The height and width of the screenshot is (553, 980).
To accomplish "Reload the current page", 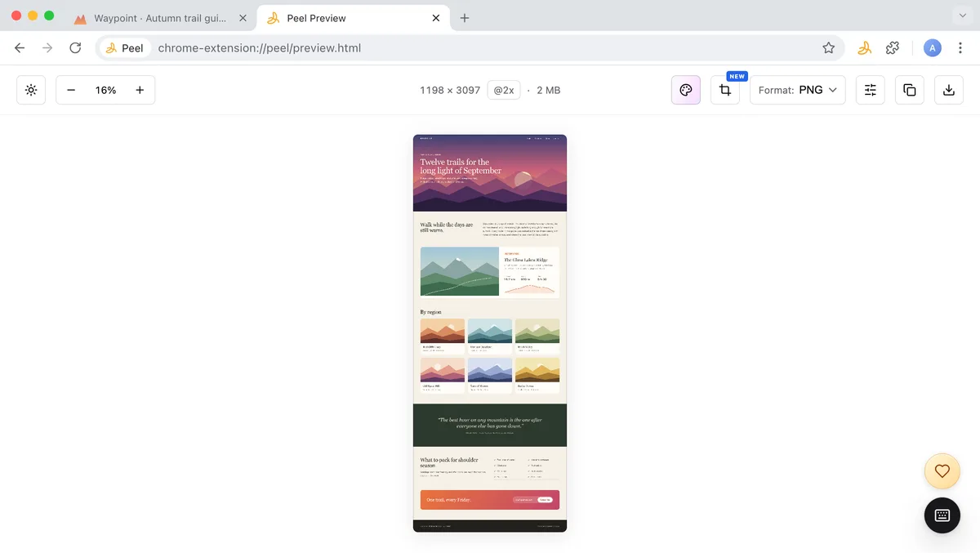I will coord(75,48).
